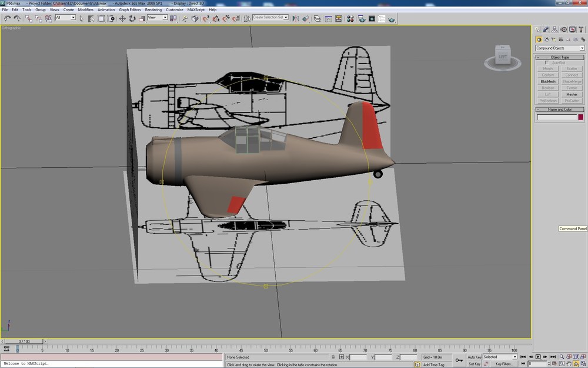Activate the Select and Rotate tool
The image size is (588, 368).
pos(132,18)
